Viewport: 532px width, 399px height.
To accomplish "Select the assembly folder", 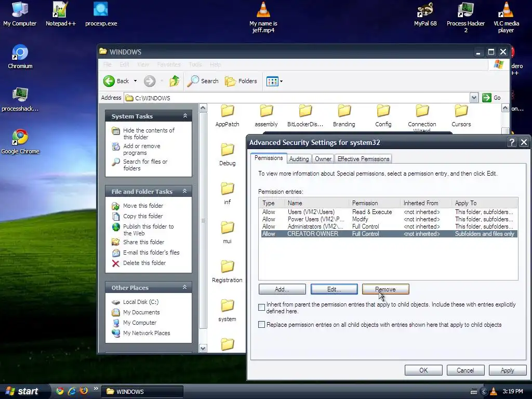I will pyautogui.click(x=266, y=116).
